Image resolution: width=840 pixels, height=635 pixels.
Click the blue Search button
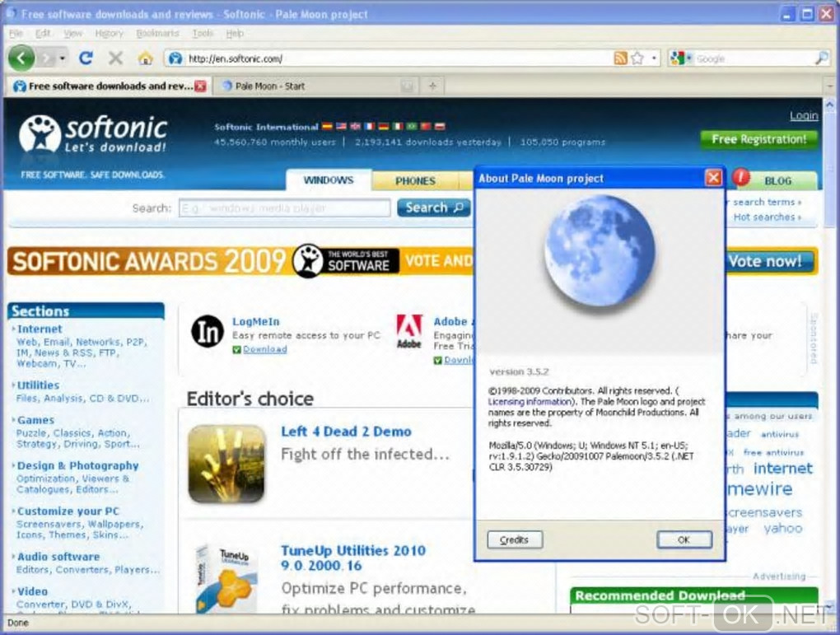pos(434,208)
